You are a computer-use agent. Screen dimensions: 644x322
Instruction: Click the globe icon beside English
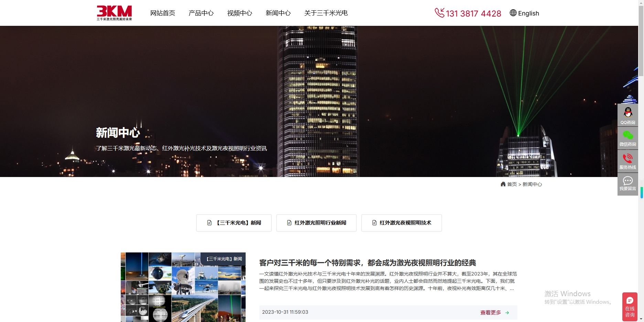click(x=513, y=13)
